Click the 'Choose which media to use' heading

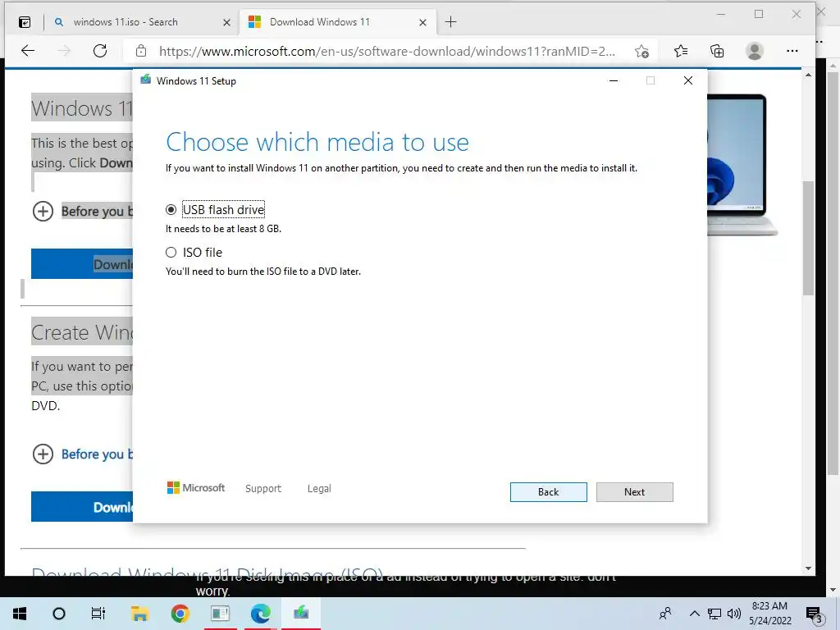point(317,143)
